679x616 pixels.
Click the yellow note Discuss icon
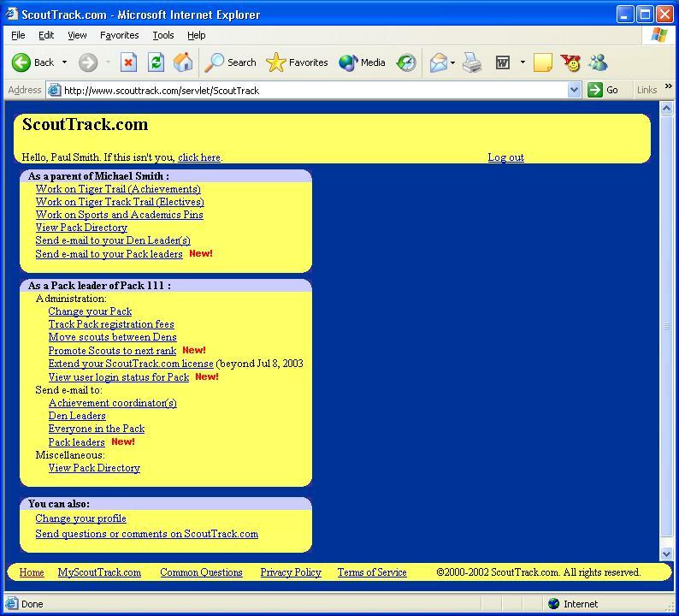[543, 62]
